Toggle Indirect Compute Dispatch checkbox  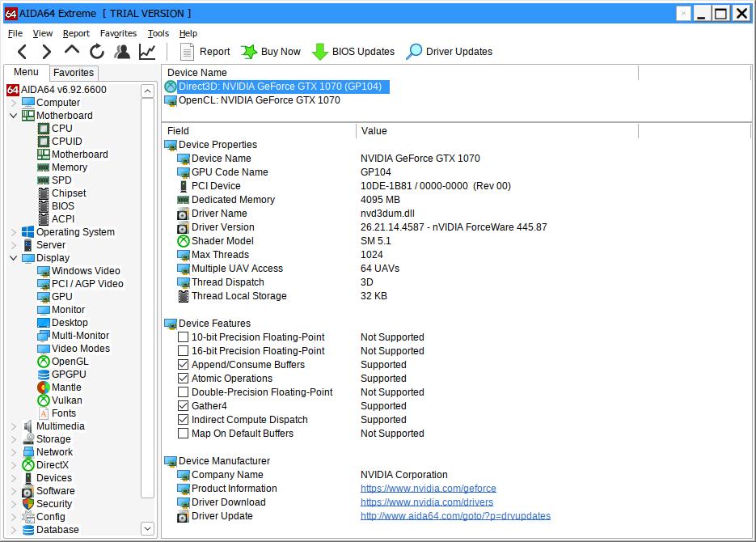click(x=184, y=420)
